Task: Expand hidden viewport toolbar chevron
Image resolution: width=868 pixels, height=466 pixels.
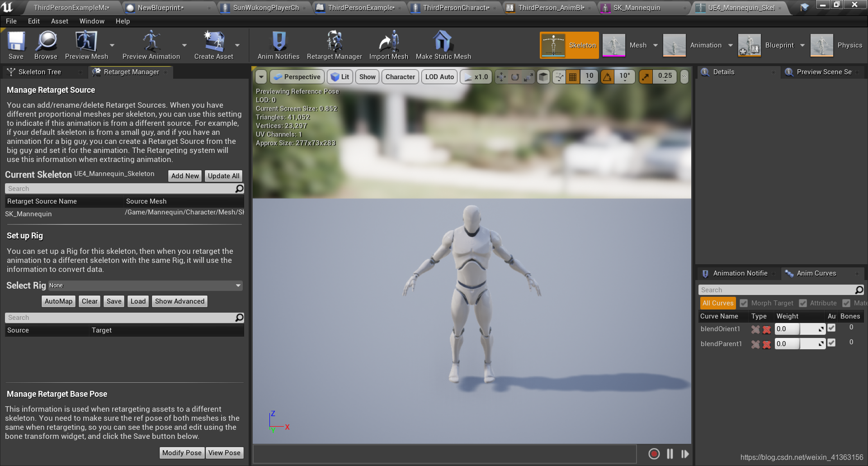Action: (x=684, y=77)
